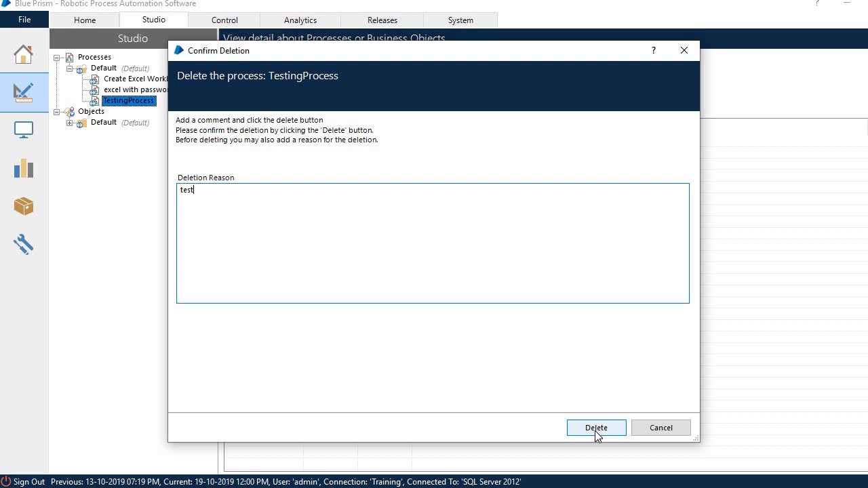
Task: Click the Confirm Deletion help question mark
Action: click(x=653, y=51)
